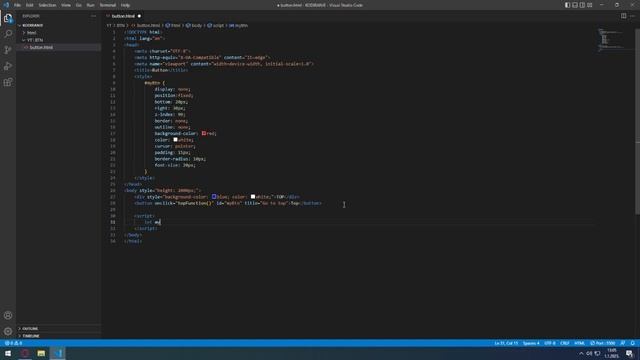Open File Explorer from the taskbar
640x360 pixels.
pyautogui.click(x=41, y=353)
